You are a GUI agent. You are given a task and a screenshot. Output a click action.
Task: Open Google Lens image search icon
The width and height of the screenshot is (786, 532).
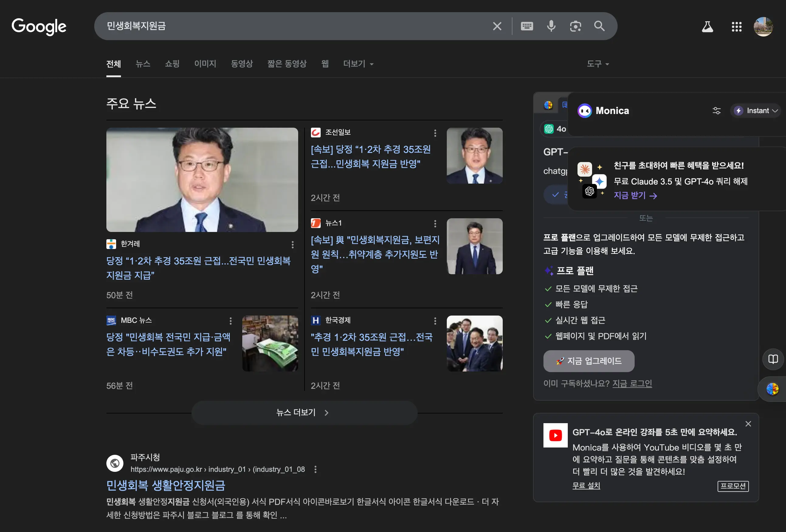575,26
